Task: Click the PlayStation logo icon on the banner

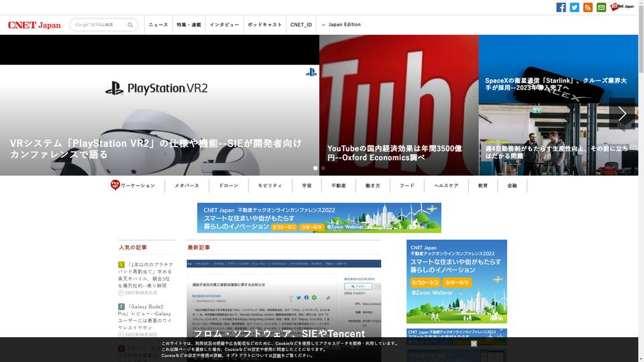Action: (311, 72)
